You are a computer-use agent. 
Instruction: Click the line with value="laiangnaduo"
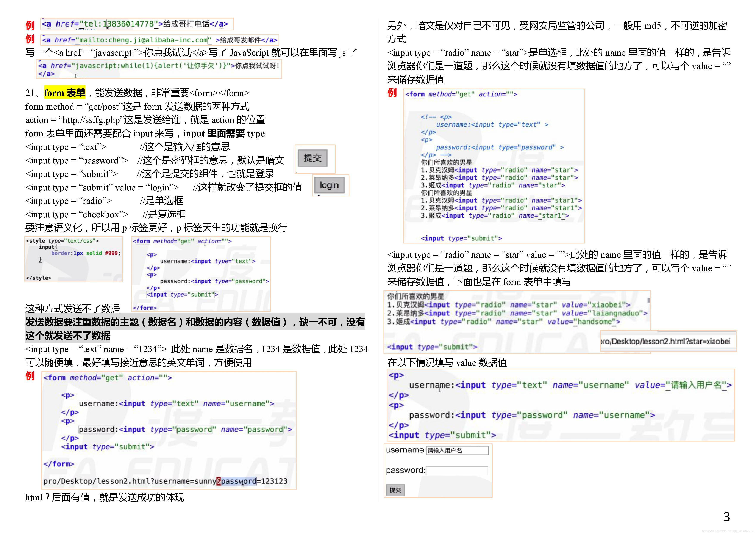tap(517, 313)
